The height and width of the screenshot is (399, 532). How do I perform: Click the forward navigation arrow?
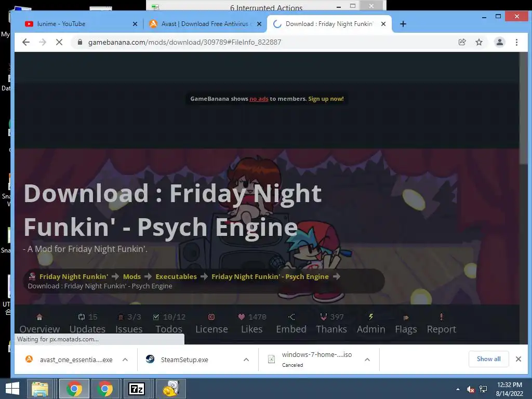click(x=43, y=42)
